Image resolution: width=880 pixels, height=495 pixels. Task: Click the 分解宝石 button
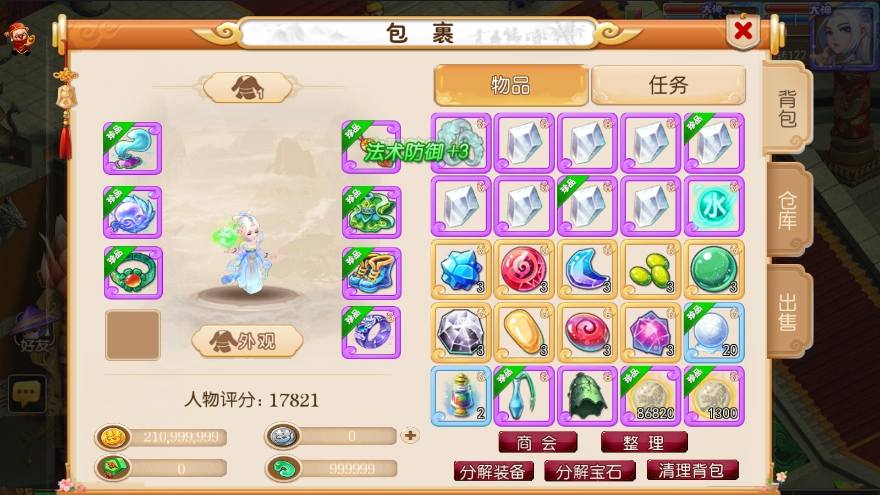(589, 471)
